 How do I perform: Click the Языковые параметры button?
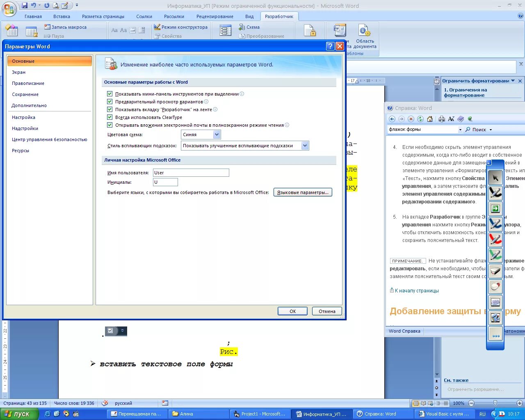(303, 192)
